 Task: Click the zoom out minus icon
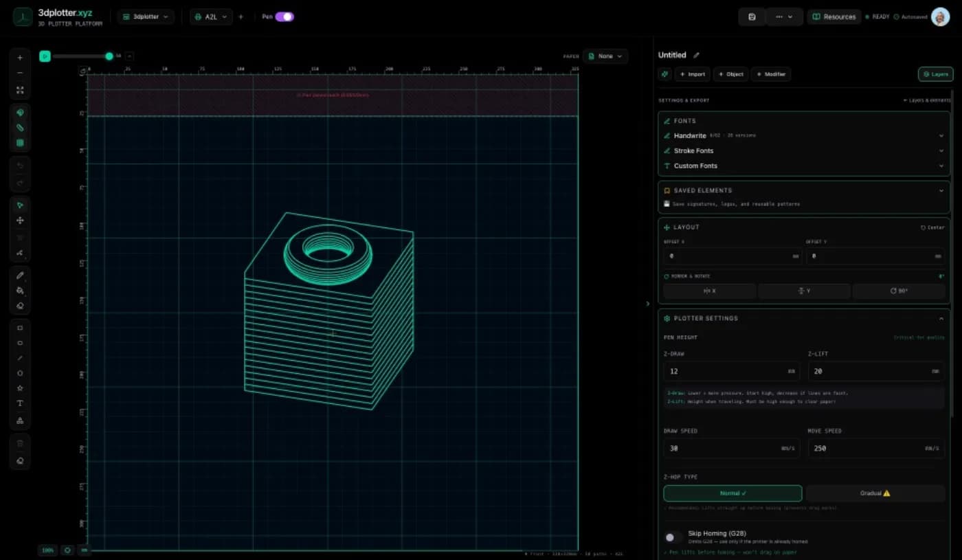click(x=20, y=74)
